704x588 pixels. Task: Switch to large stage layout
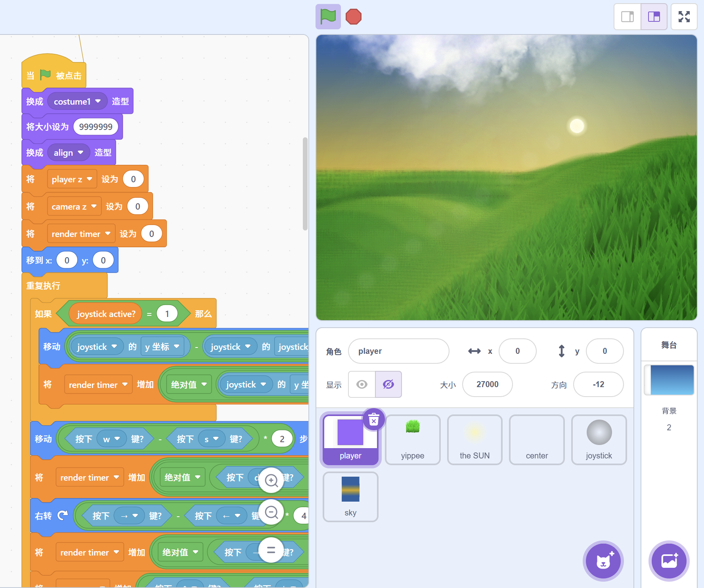[x=654, y=17]
